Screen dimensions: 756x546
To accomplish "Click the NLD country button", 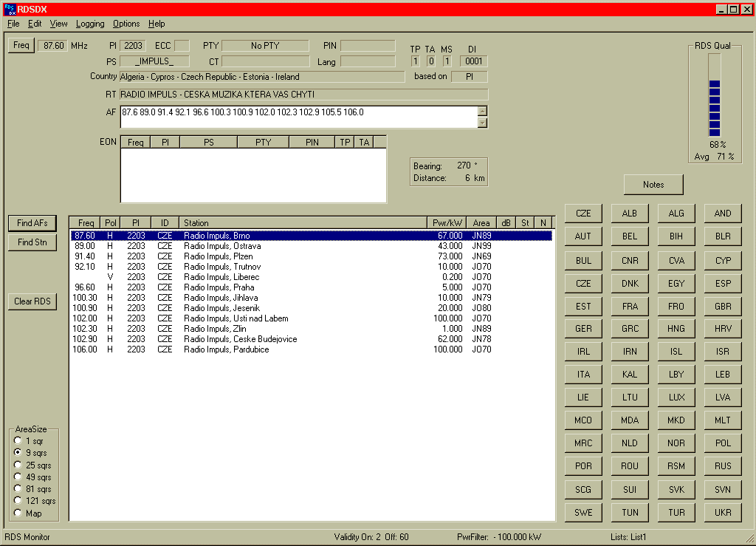I will pyautogui.click(x=630, y=443).
